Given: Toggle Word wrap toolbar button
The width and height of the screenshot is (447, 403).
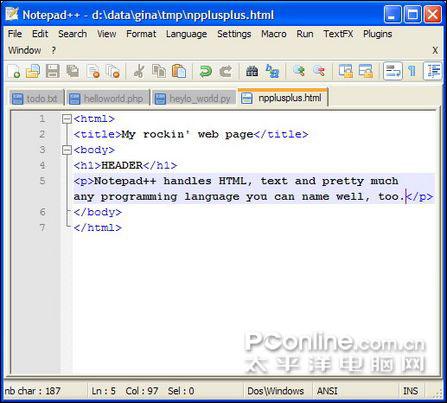Looking at the screenshot, I should (x=392, y=71).
